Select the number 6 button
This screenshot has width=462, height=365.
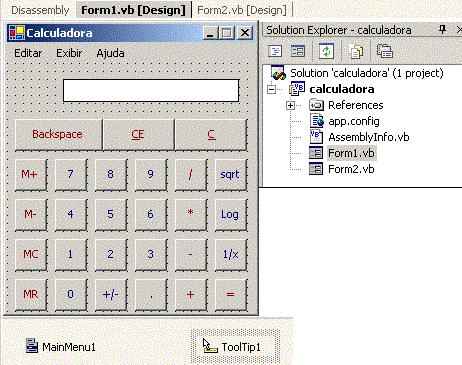(x=151, y=215)
